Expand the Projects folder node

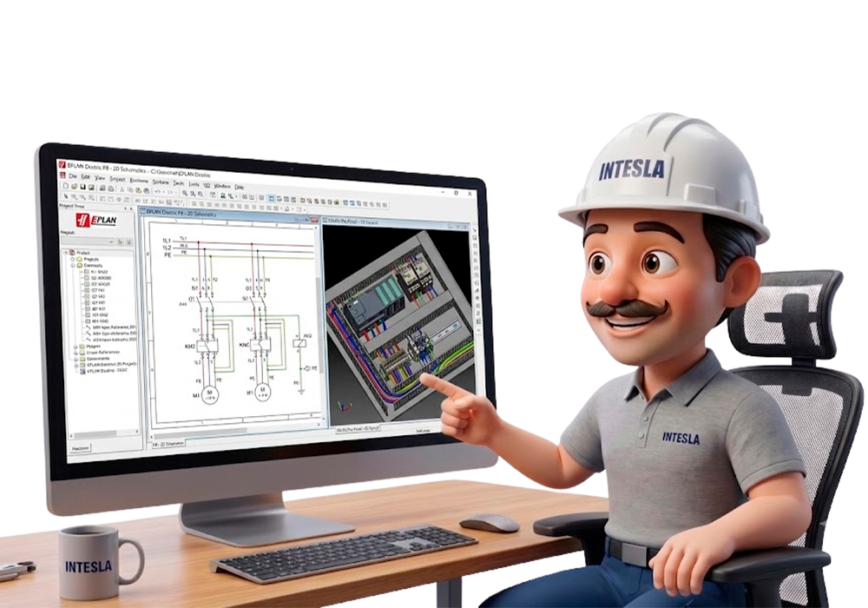pyautogui.click(x=73, y=259)
